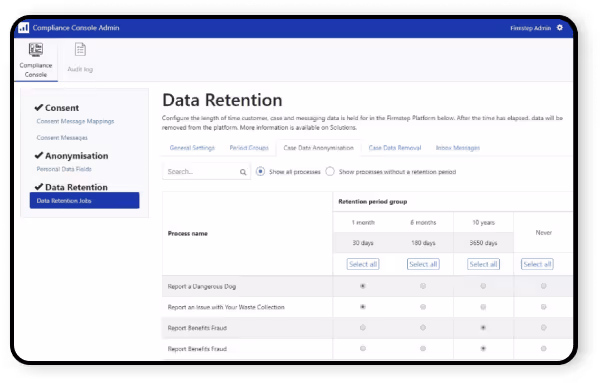Click the 3650 days cell

click(483, 243)
